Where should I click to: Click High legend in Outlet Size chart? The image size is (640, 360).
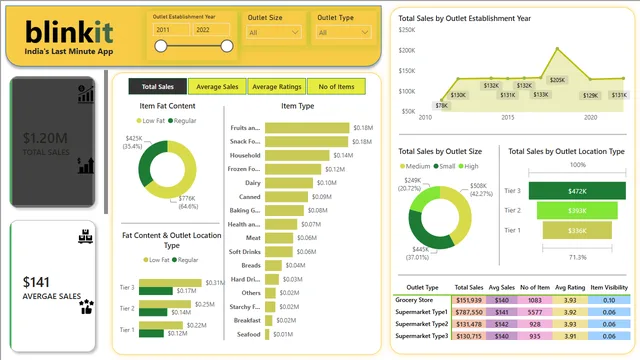469,166
